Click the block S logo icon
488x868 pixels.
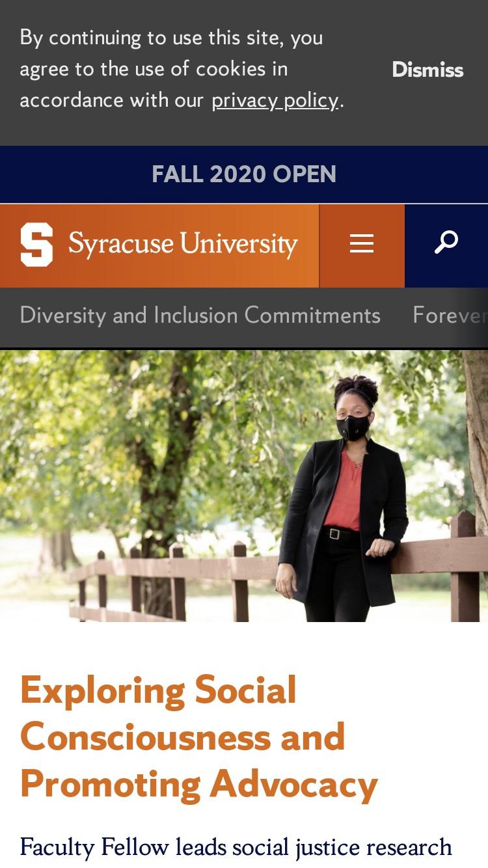point(36,245)
